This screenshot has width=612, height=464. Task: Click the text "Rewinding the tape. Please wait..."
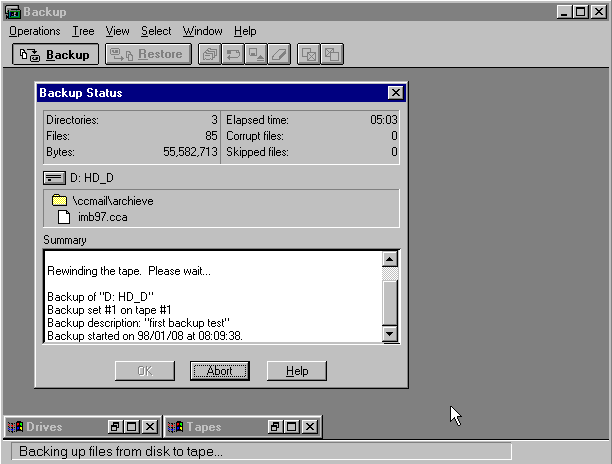[129, 271]
